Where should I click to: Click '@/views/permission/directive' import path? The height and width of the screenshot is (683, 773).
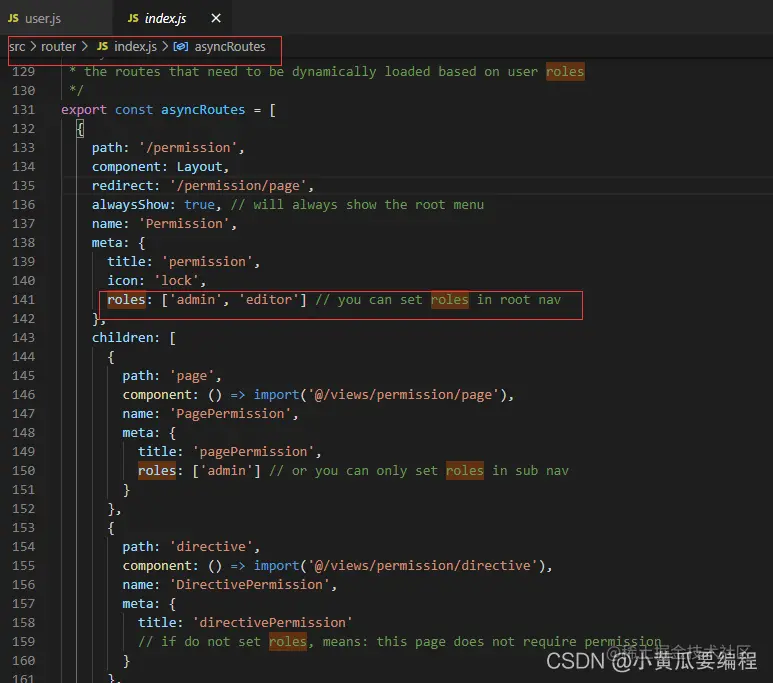422,565
